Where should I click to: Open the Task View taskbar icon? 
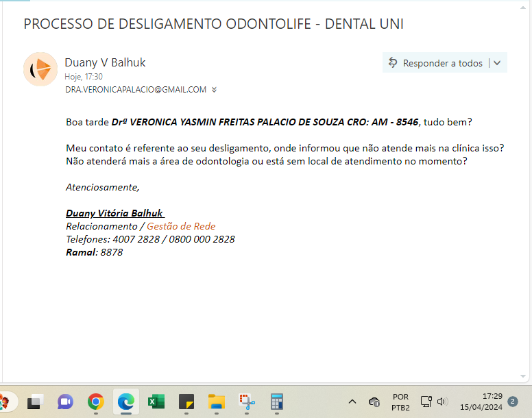click(35, 402)
